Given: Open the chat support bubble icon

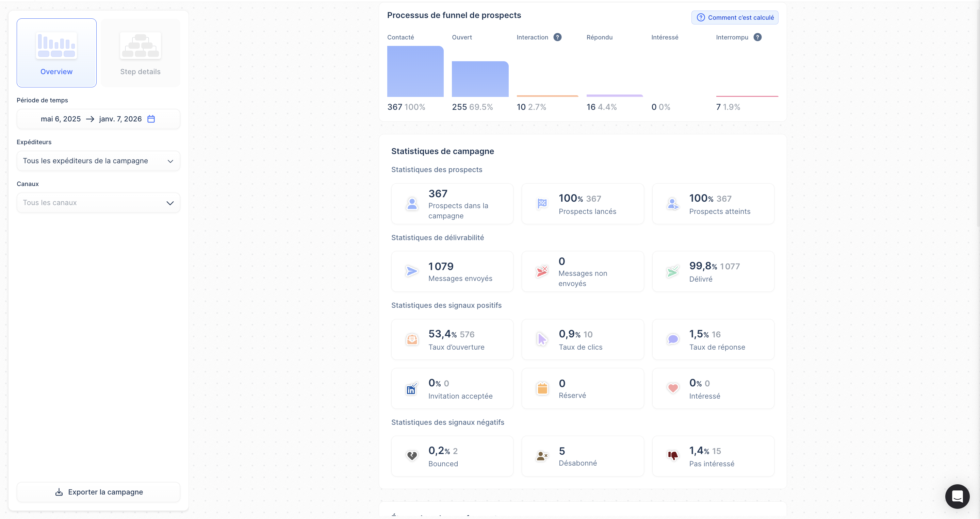Looking at the screenshot, I should click(957, 496).
